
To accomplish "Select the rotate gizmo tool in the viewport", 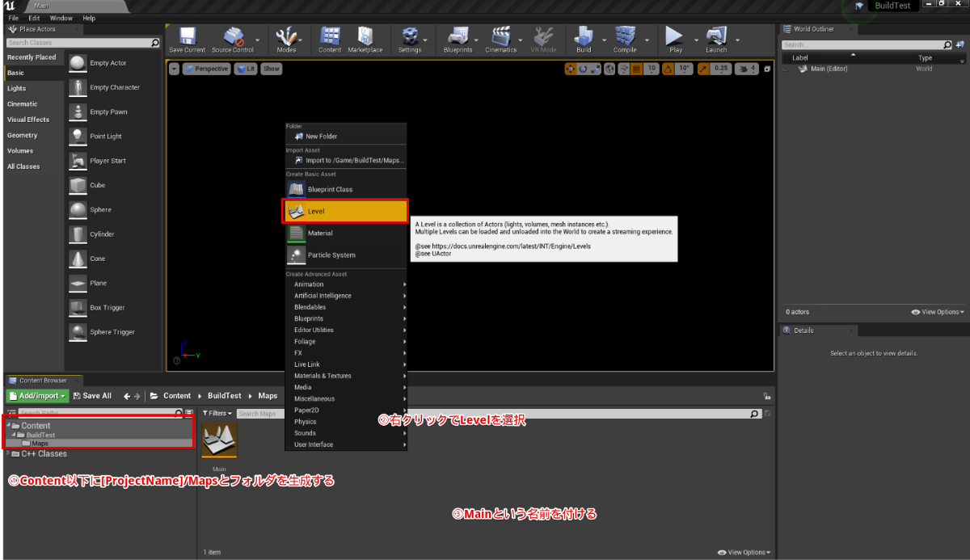I will click(583, 69).
